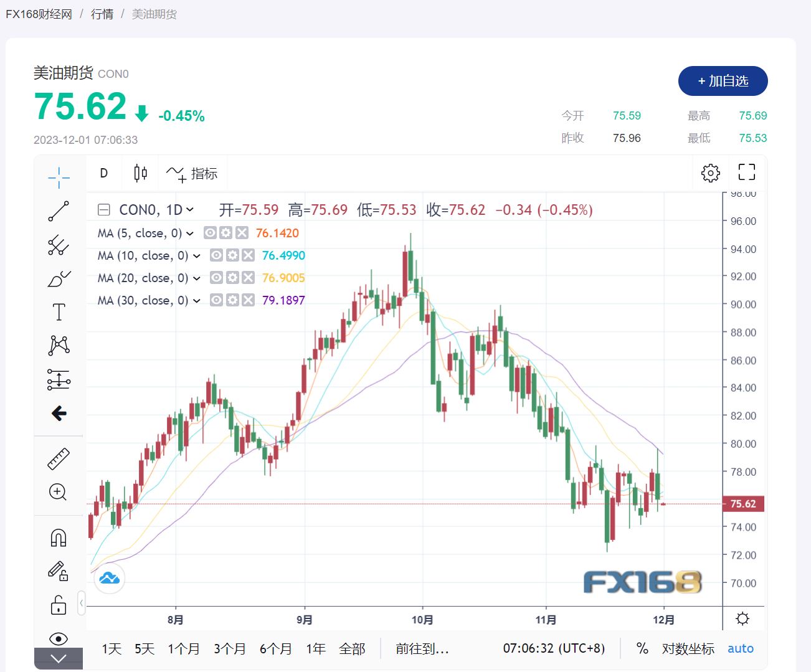Screen dimensions: 811x672
Task: Select the text annotation tool
Action: tap(59, 312)
